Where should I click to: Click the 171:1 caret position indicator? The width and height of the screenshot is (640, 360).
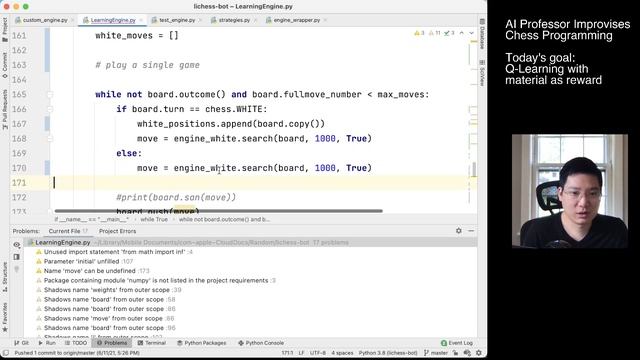pos(287,353)
